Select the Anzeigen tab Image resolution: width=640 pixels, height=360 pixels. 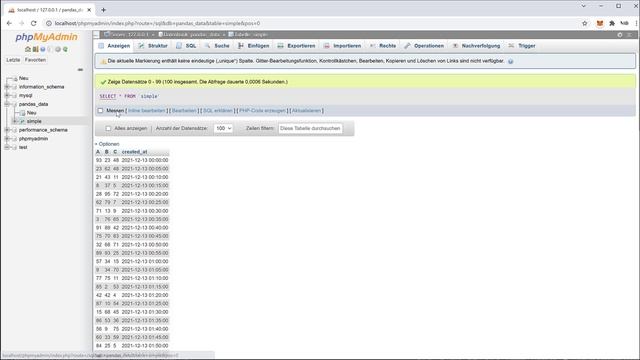(x=114, y=46)
